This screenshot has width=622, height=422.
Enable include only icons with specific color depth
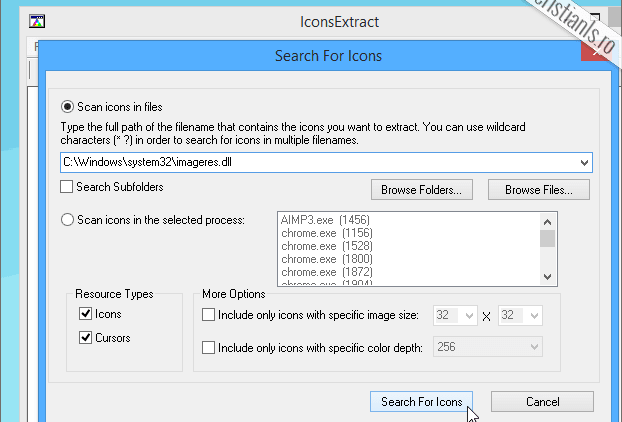point(209,348)
